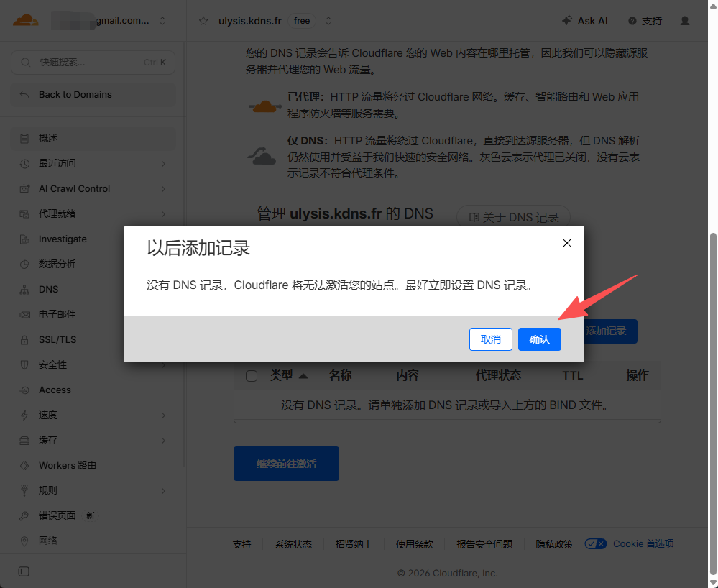Click the Workers 路由 icon

point(24,466)
